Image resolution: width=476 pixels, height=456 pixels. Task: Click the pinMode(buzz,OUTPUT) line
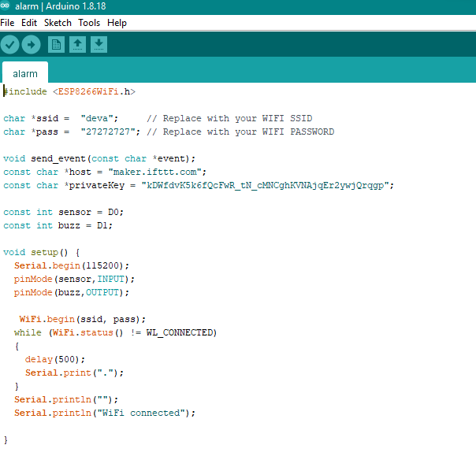pyautogui.click(x=72, y=292)
